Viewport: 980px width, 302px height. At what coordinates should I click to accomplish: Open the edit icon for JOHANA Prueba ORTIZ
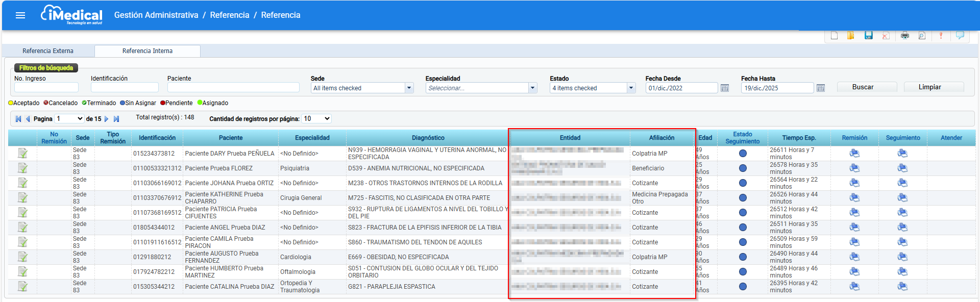coord(22,183)
